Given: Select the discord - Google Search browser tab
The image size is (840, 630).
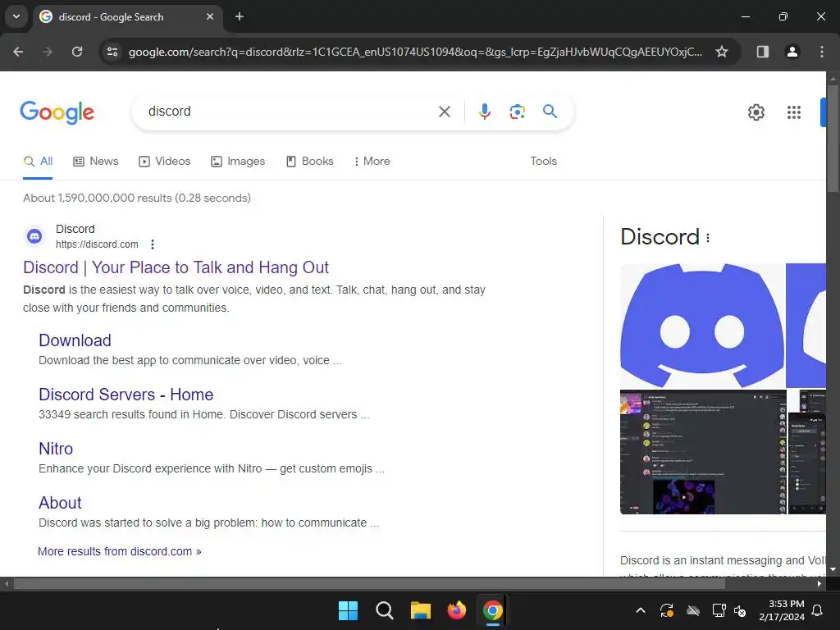Looking at the screenshot, I should (127, 16).
